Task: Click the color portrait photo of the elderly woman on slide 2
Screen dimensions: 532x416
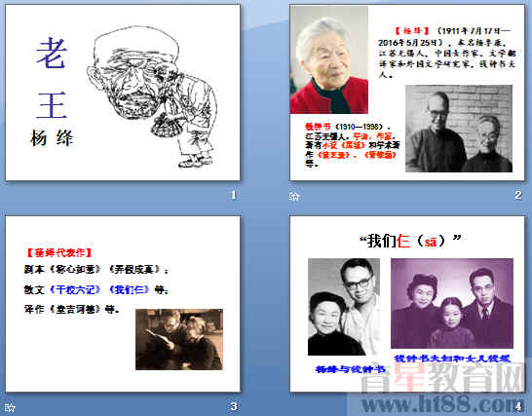Action: click(329, 59)
